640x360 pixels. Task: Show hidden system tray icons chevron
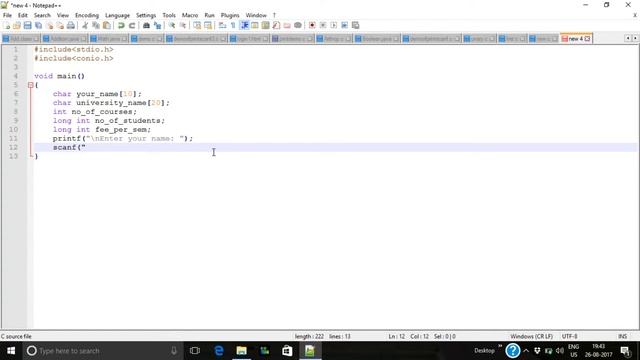tap(526, 351)
